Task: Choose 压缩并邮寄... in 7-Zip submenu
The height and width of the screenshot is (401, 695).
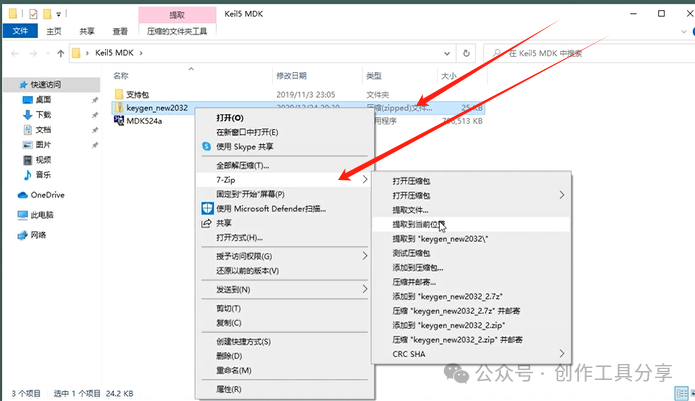Action: point(471,282)
